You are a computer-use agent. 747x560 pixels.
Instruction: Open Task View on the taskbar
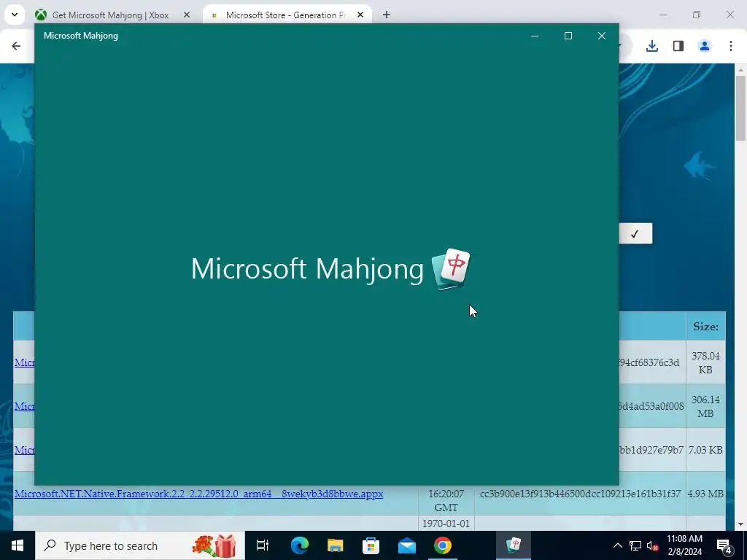click(x=263, y=545)
